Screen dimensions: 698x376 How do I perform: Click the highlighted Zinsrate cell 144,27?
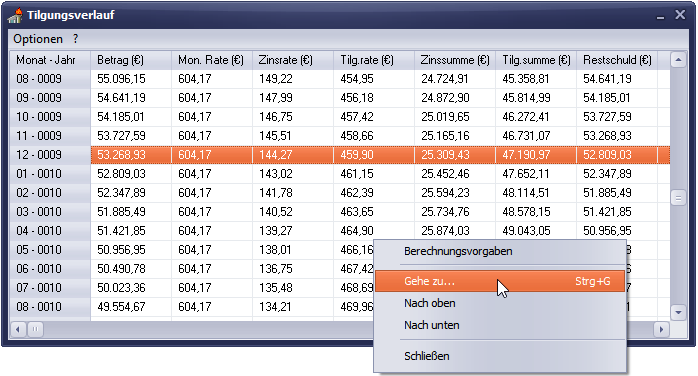pyautogui.click(x=293, y=155)
